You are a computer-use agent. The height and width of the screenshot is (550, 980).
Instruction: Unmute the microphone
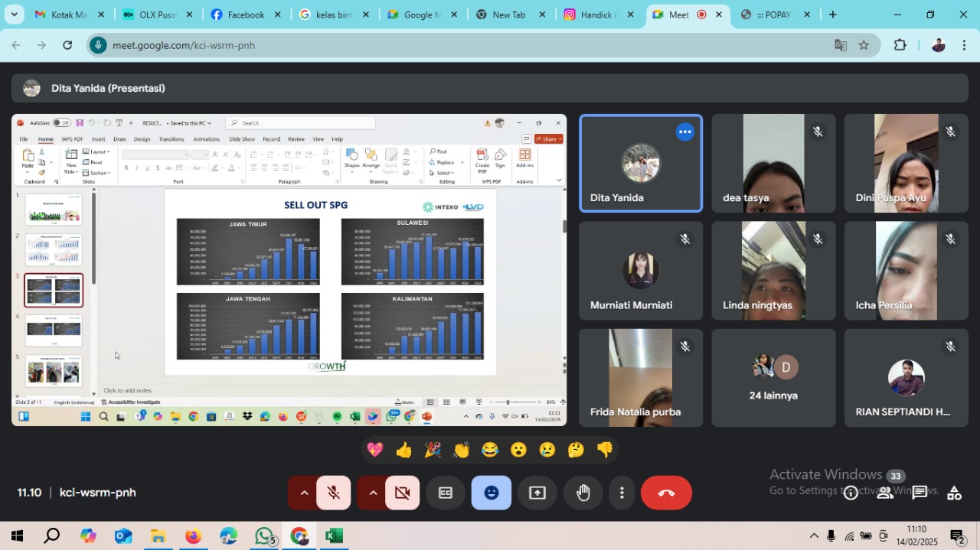coord(333,493)
